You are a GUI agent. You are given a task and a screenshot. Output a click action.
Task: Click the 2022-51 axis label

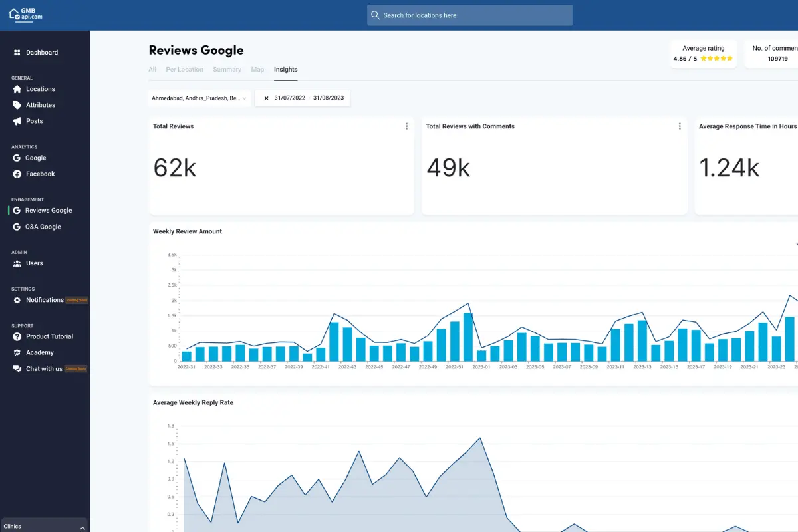click(x=454, y=367)
